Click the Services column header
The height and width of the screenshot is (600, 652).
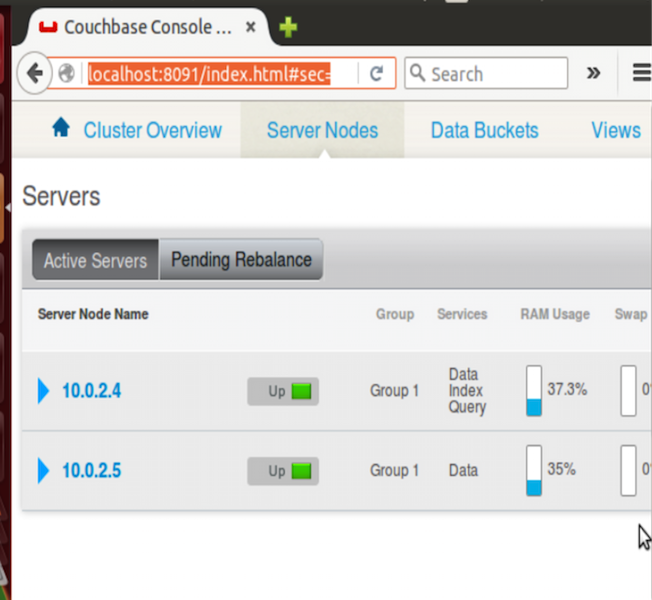pyautogui.click(x=462, y=314)
